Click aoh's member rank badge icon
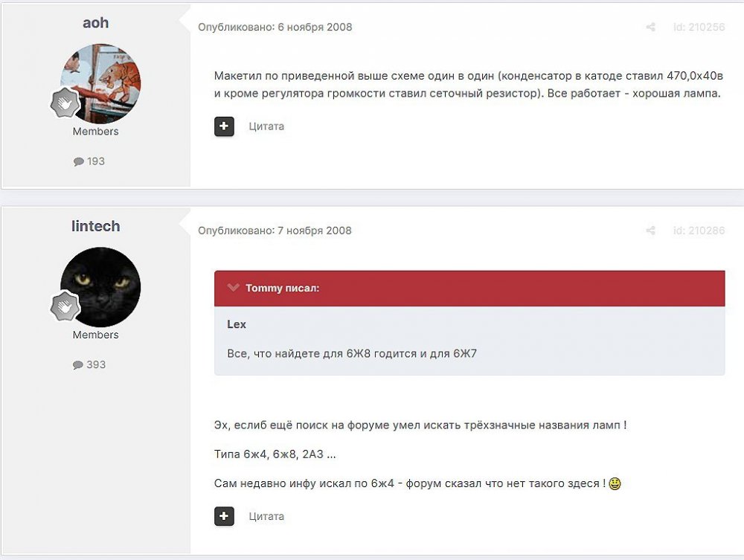 [x=65, y=103]
